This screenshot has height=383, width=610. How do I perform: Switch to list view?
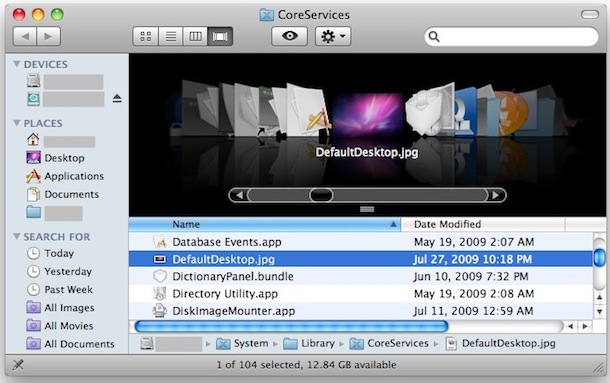[170, 37]
